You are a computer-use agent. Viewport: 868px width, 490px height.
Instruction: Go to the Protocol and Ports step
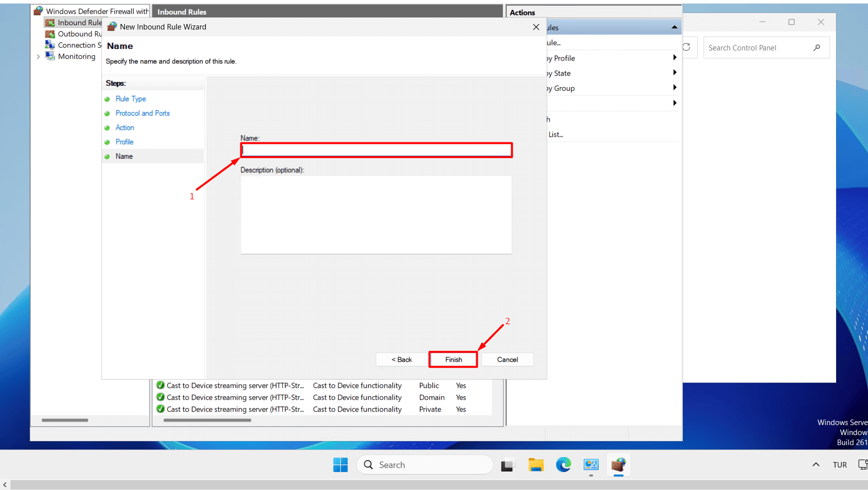(142, 113)
